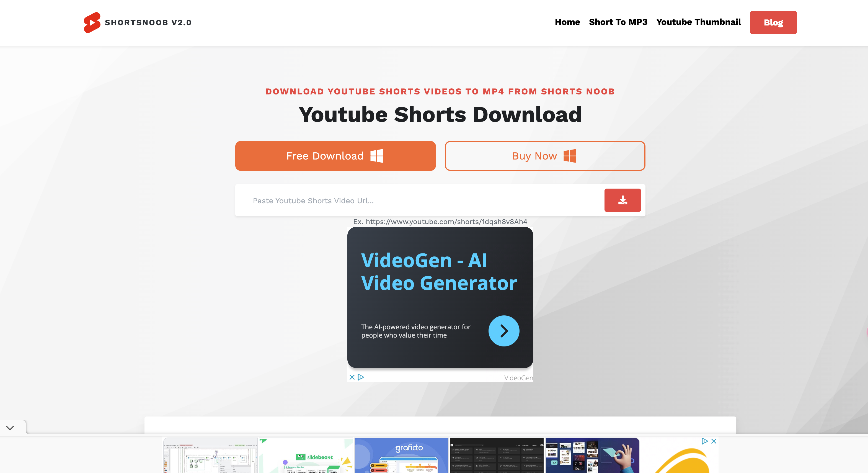Click Short To MP3 navigation link
The image size is (868, 473).
(618, 22)
